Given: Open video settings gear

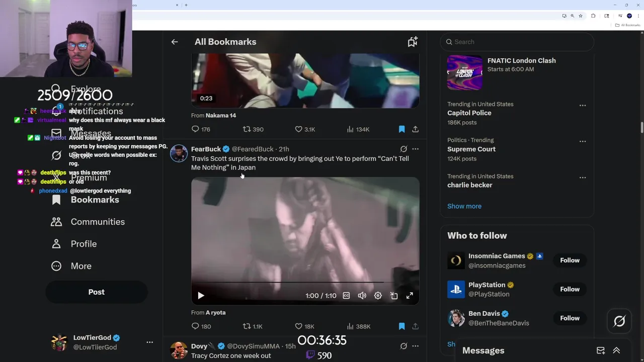Looking at the screenshot, I should coord(378,296).
